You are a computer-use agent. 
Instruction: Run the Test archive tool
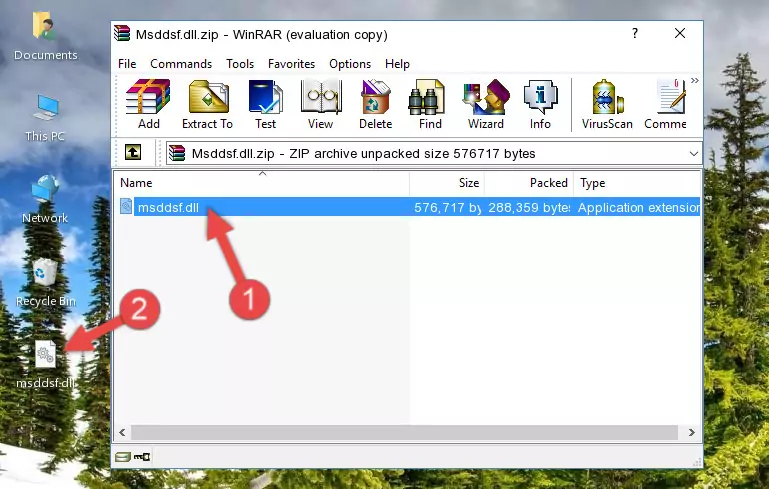click(265, 104)
